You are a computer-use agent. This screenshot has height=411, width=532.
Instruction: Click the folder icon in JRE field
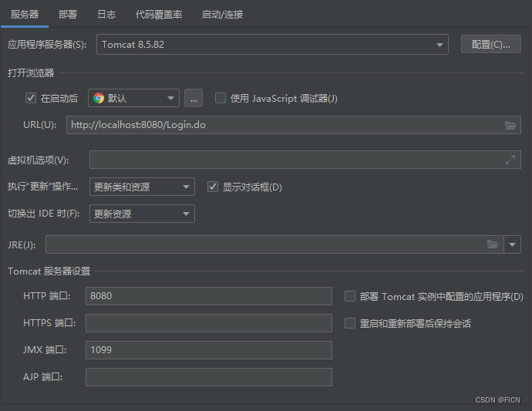pos(493,244)
